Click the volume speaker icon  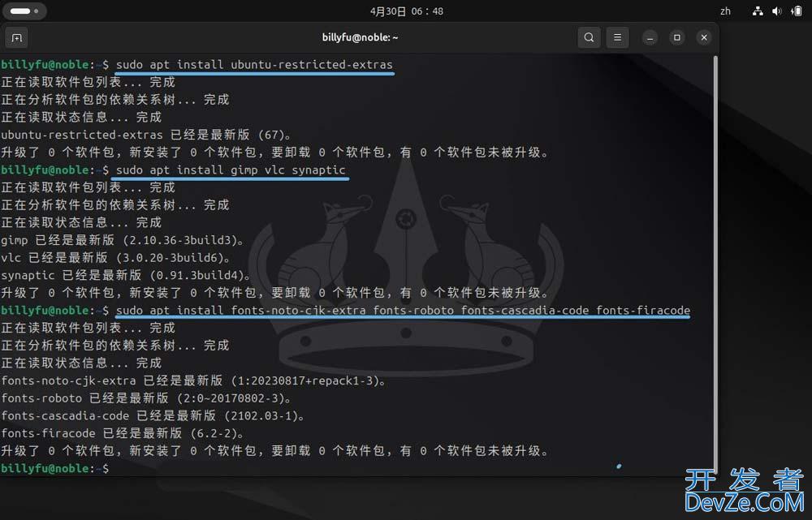coord(777,11)
